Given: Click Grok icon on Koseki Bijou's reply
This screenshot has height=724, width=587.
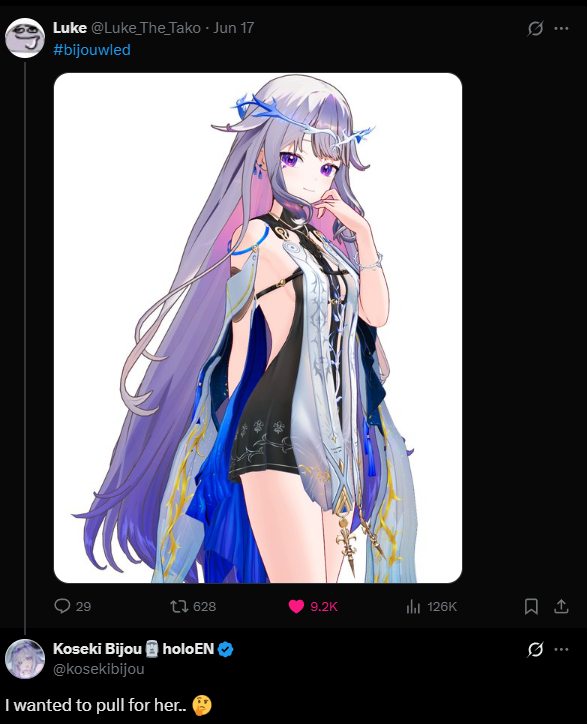Looking at the screenshot, I should [x=535, y=650].
